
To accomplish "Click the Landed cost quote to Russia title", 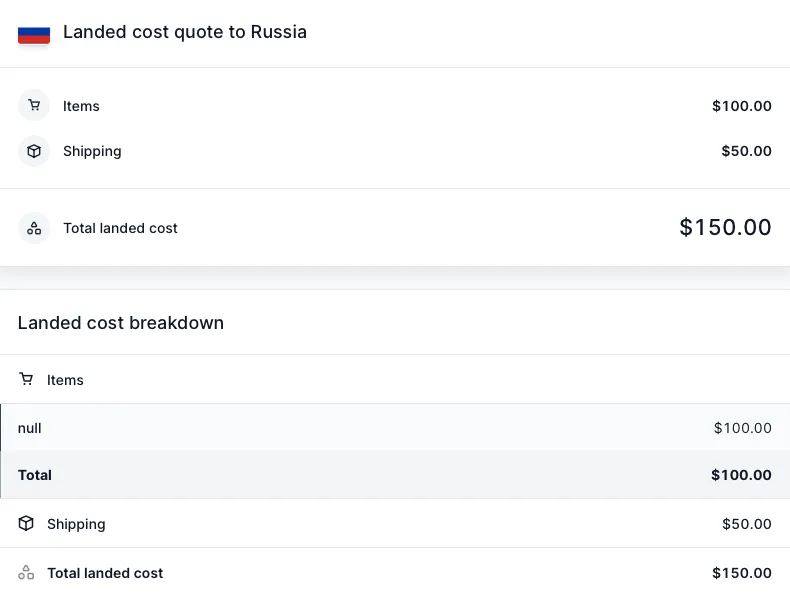I will (184, 32).
